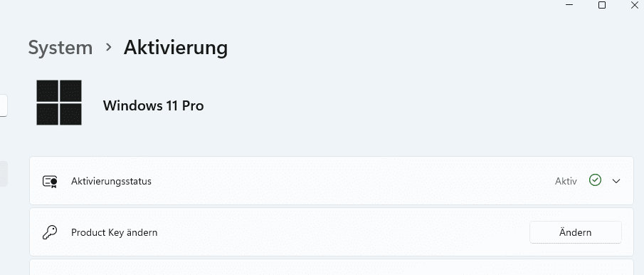Click the breadcrumb arrow after System

tap(108, 48)
